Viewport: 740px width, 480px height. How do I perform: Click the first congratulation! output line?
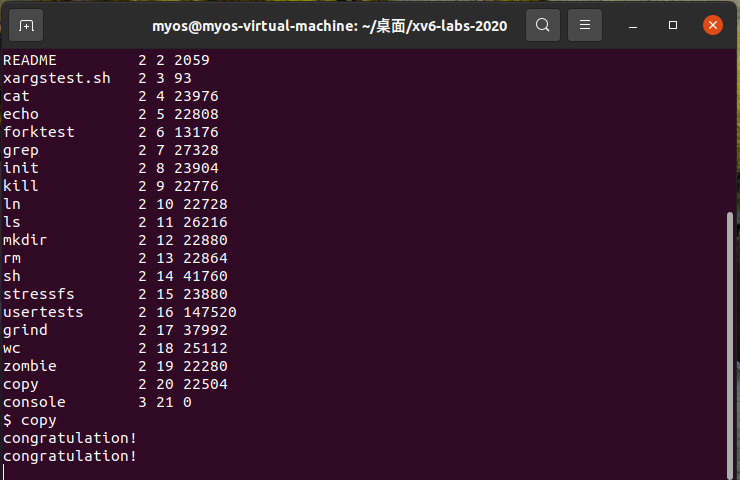pos(70,438)
